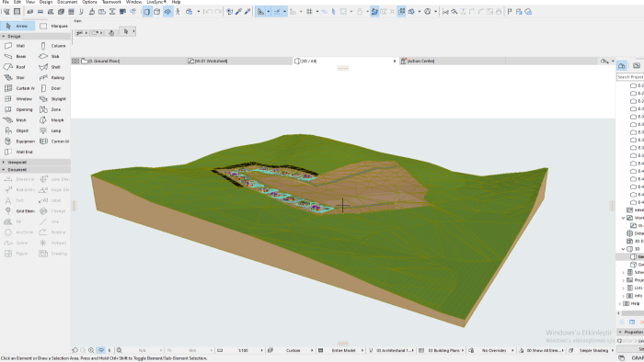Select the Shell tool
This screenshot has height=362, width=644.
click(53, 67)
